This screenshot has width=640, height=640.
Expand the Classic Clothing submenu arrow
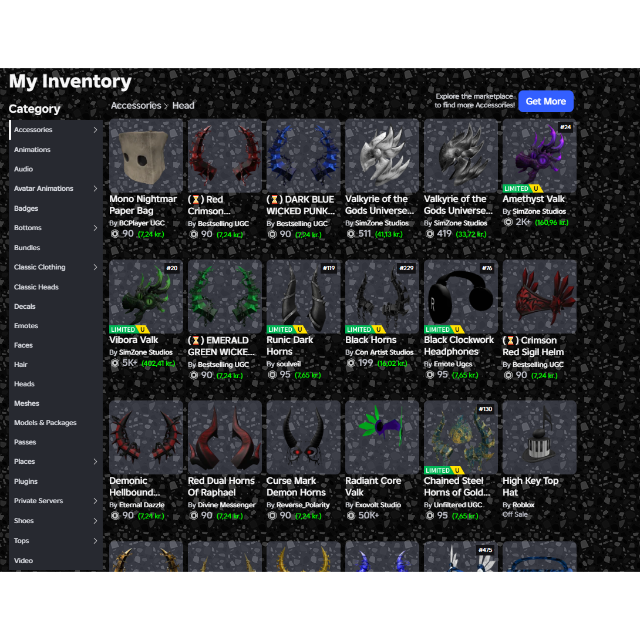tap(96, 267)
